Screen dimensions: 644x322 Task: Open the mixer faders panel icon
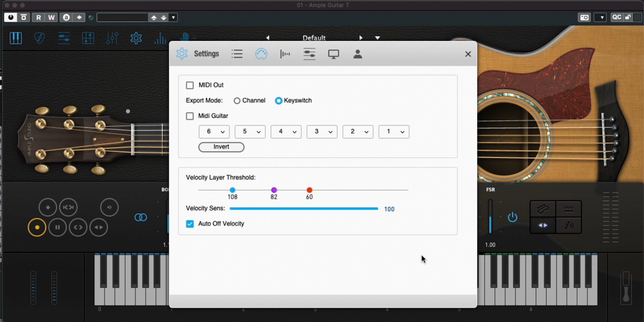[112, 39]
